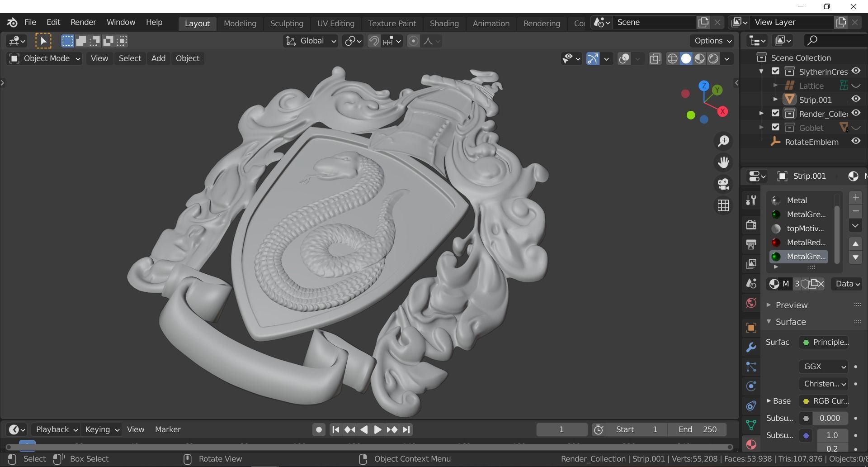The image size is (868, 467).
Task: Open the Render properties tab
Action: 751,224
